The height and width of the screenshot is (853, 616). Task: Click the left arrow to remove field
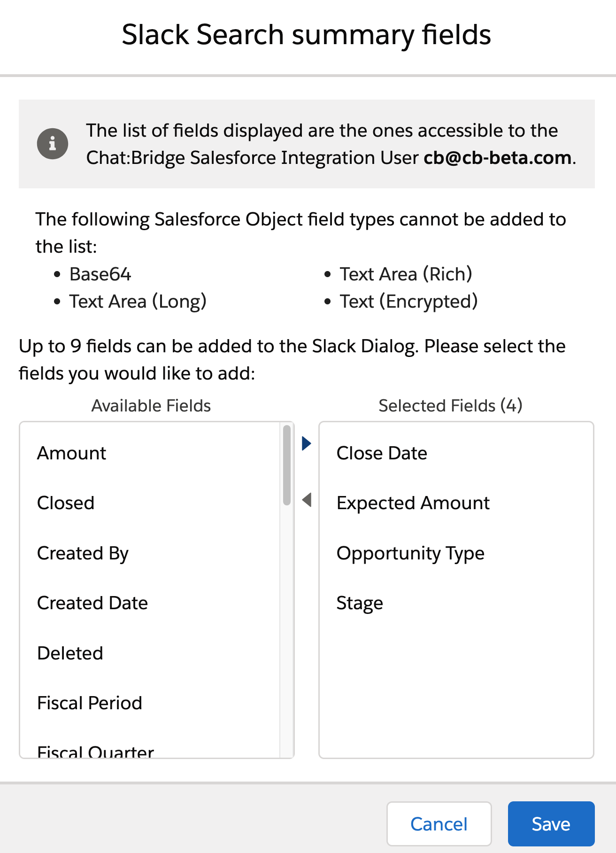click(307, 499)
